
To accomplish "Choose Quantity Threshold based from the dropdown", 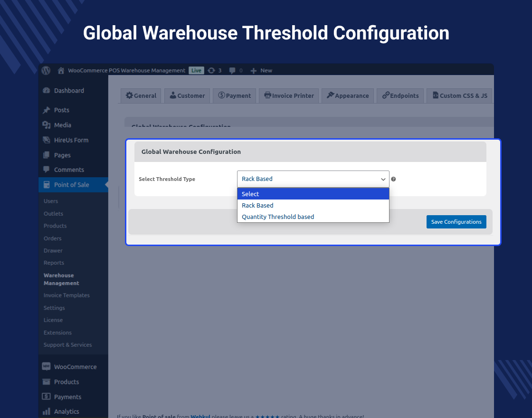I will click(278, 217).
